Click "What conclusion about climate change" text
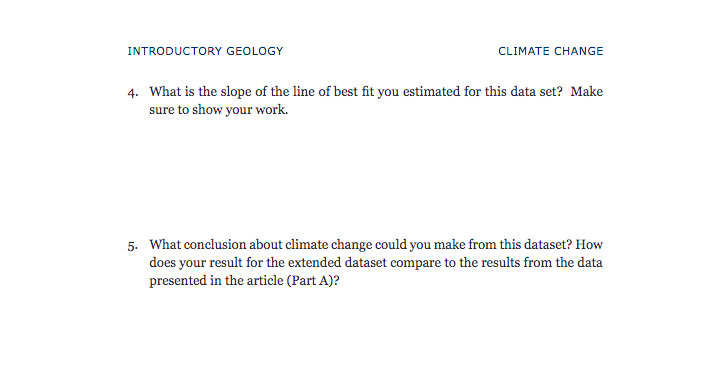This screenshot has width=727, height=367. 261,245
